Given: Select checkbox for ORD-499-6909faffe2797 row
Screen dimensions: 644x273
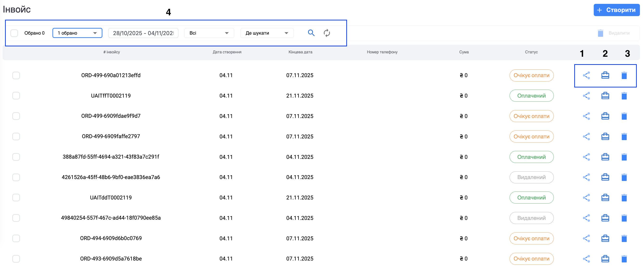Looking at the screenshot, I should (16, 136).
